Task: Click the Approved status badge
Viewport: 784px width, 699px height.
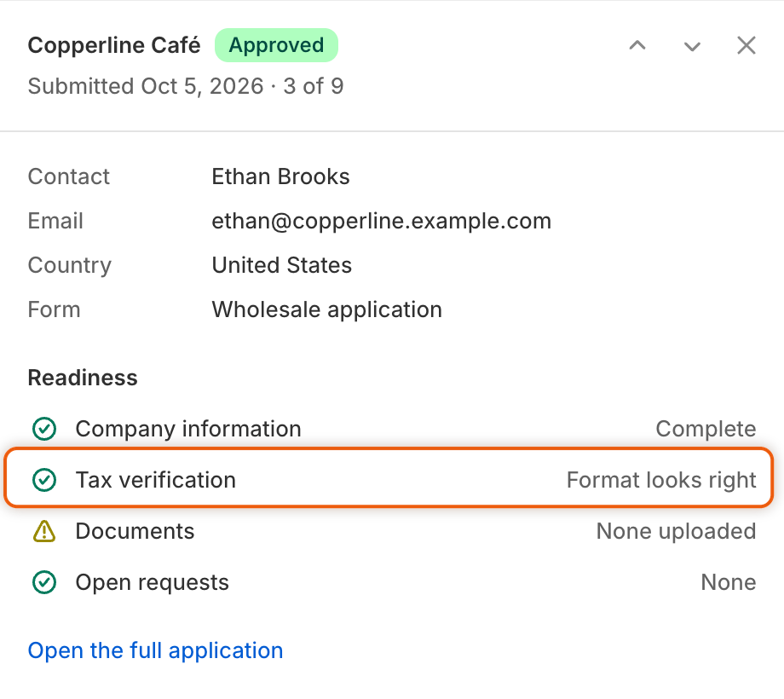Action: coord(276,45)
